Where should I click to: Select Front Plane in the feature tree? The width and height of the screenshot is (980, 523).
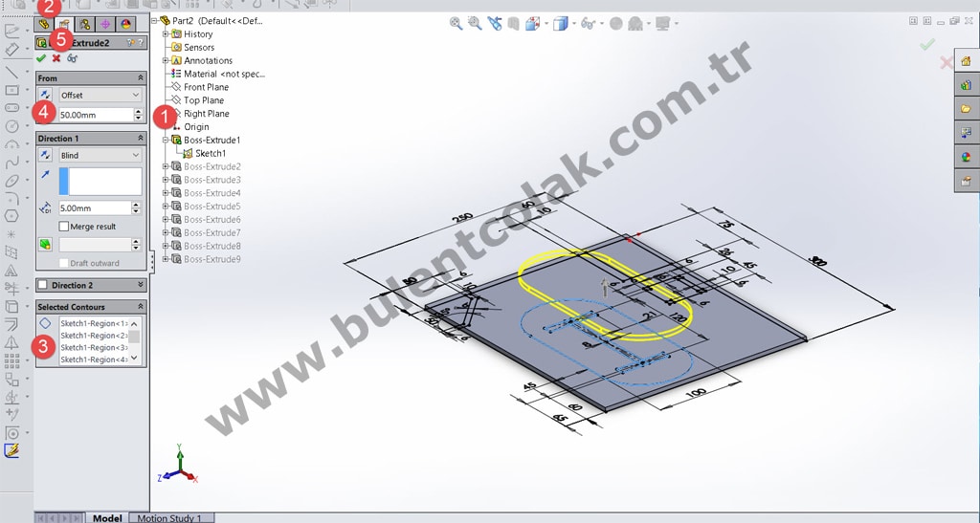207,87
